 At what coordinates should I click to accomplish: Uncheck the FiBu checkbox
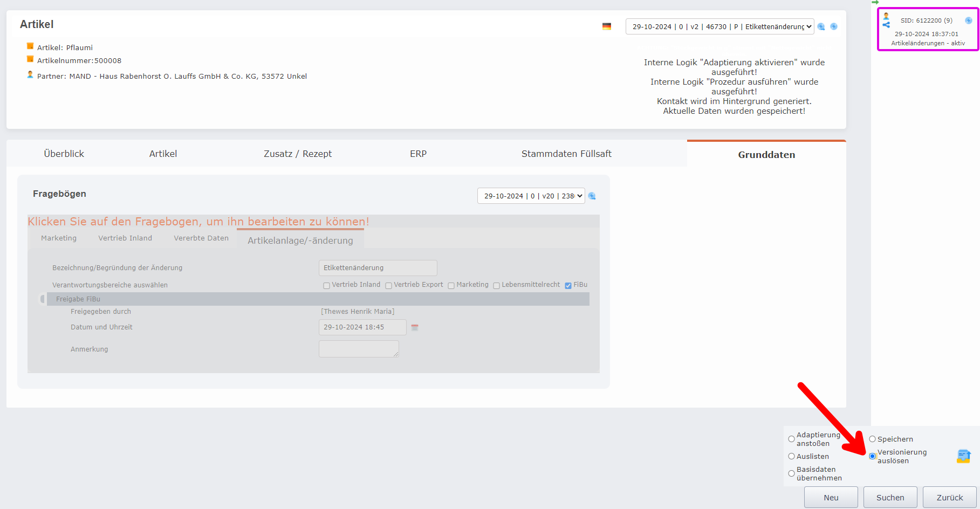[568, 285]
